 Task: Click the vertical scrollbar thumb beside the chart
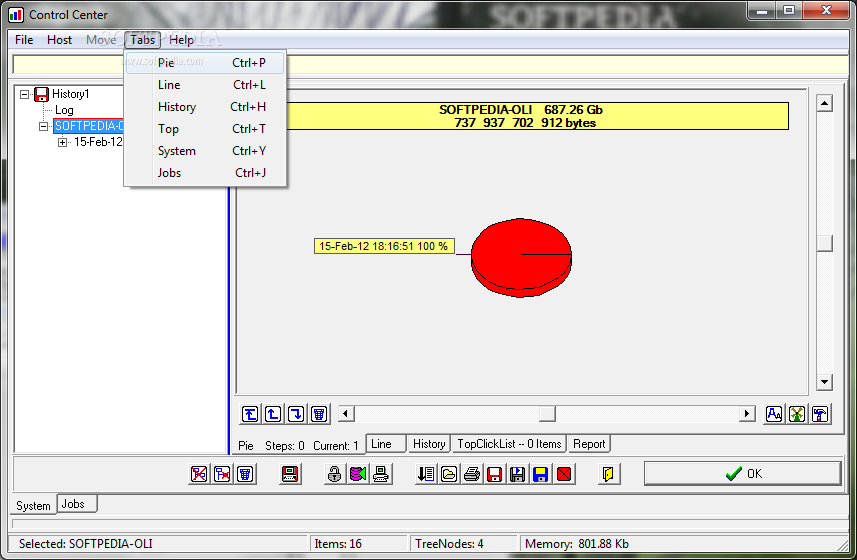pyautogui.click(x=825, y=243)
